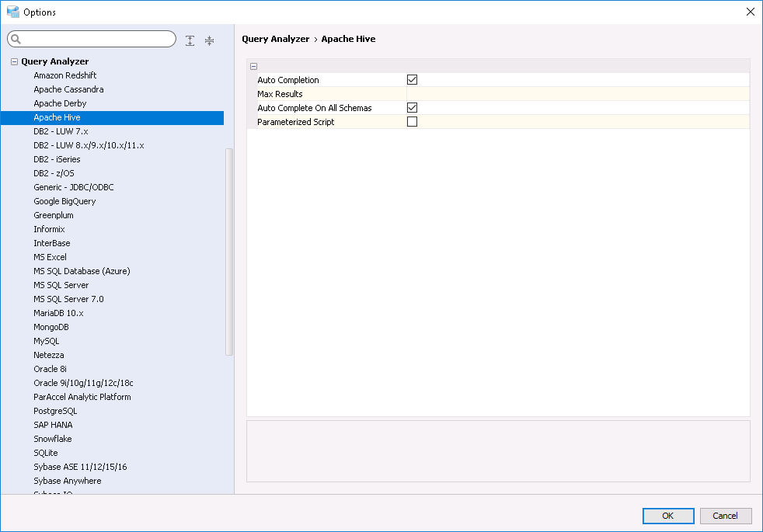
Task: Click the Max Results value field
Action: point(577,94)
